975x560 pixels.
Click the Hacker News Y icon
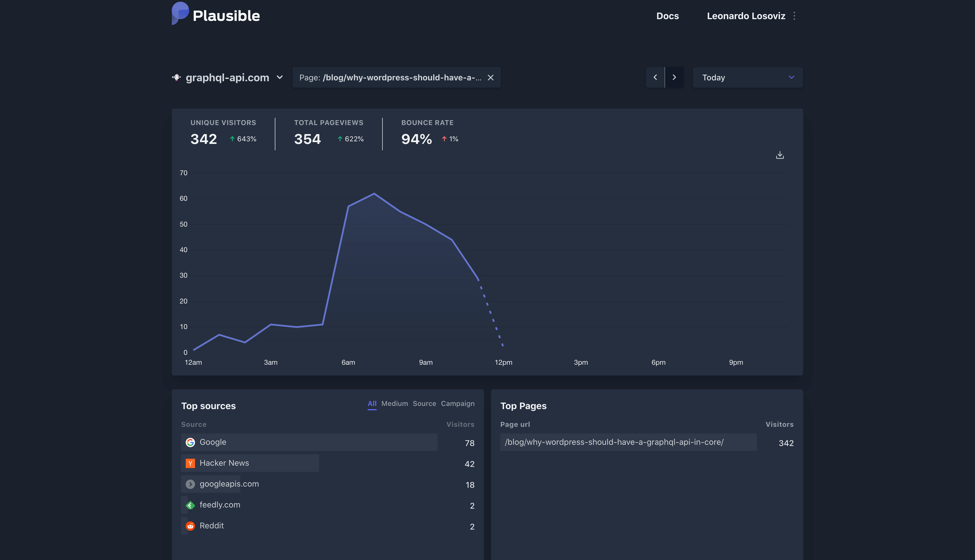[x=190, y=463]
